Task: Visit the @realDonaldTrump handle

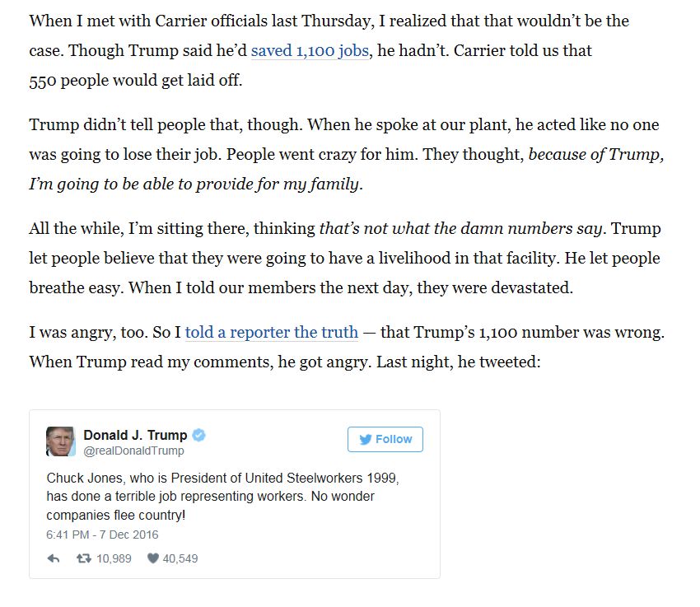Action: (133, 451)
